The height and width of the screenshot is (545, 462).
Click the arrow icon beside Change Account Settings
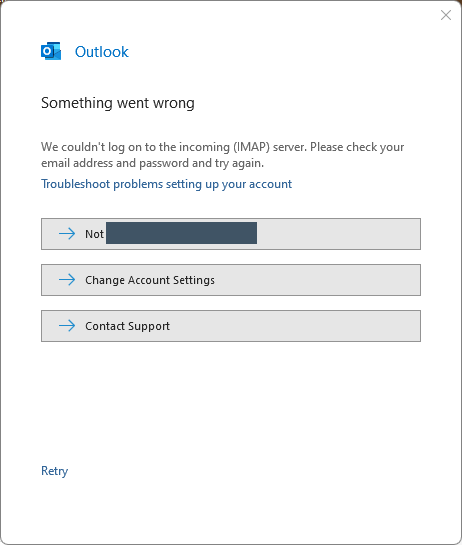click(67, 279)
